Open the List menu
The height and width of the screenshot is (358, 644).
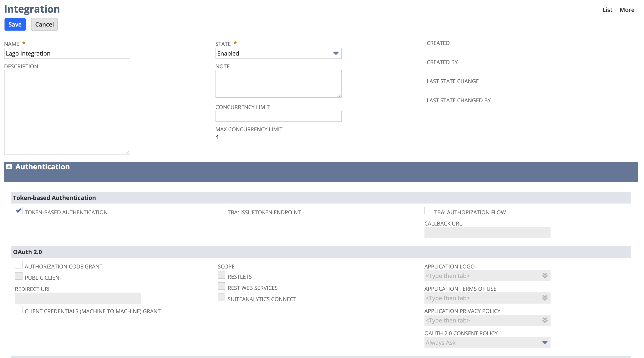[607, 10]
